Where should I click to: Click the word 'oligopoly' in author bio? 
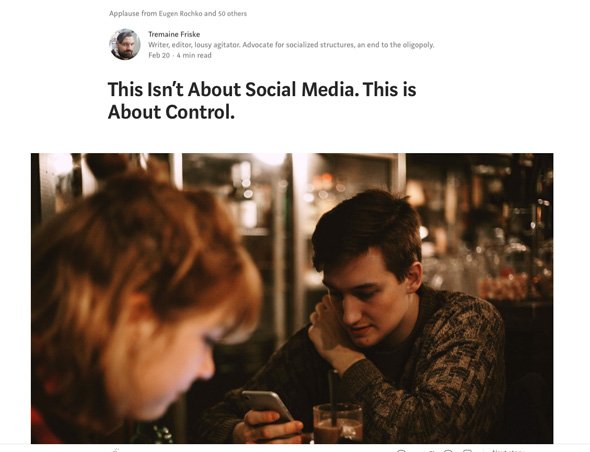click(418, 45)
